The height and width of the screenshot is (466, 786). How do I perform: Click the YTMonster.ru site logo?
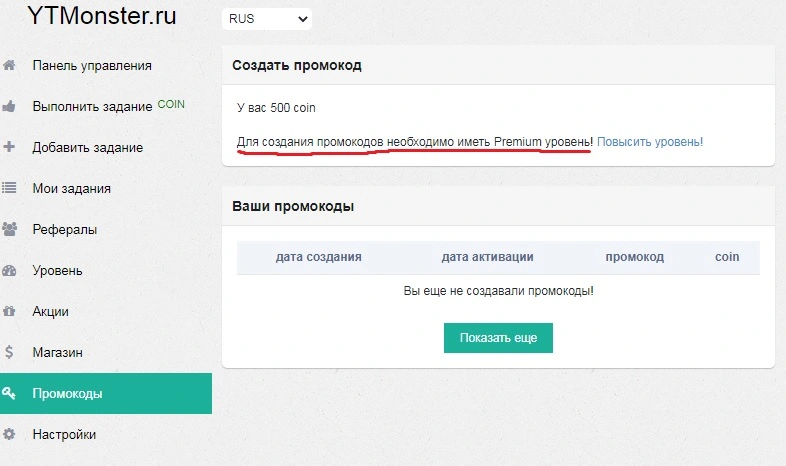click(102, 15)
